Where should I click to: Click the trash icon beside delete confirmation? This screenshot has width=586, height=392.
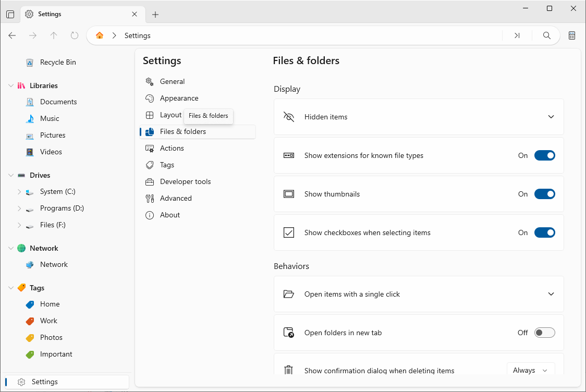tap(288, 370)
